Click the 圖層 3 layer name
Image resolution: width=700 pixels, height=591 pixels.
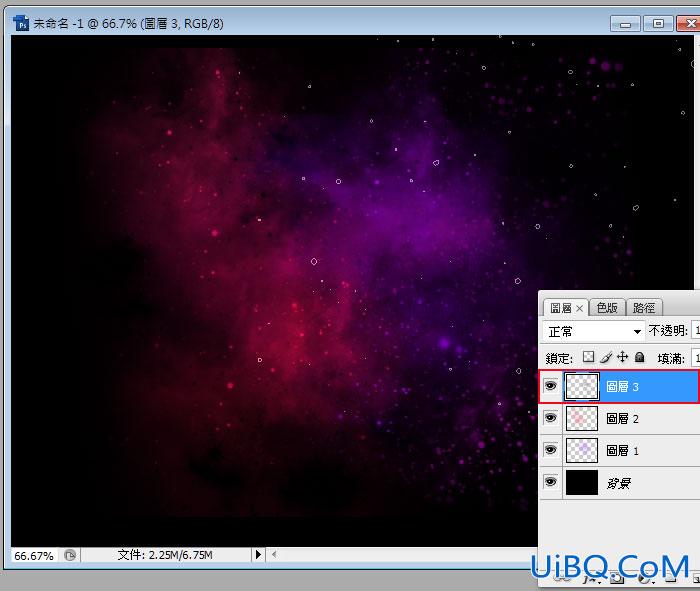click(622, 387)
